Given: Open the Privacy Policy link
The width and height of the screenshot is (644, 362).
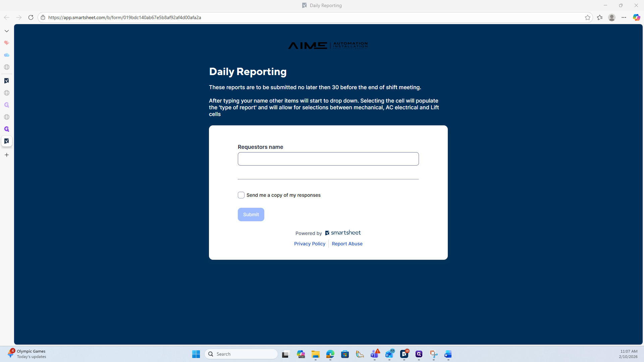Looking at the screenshot, I should 309,244.
